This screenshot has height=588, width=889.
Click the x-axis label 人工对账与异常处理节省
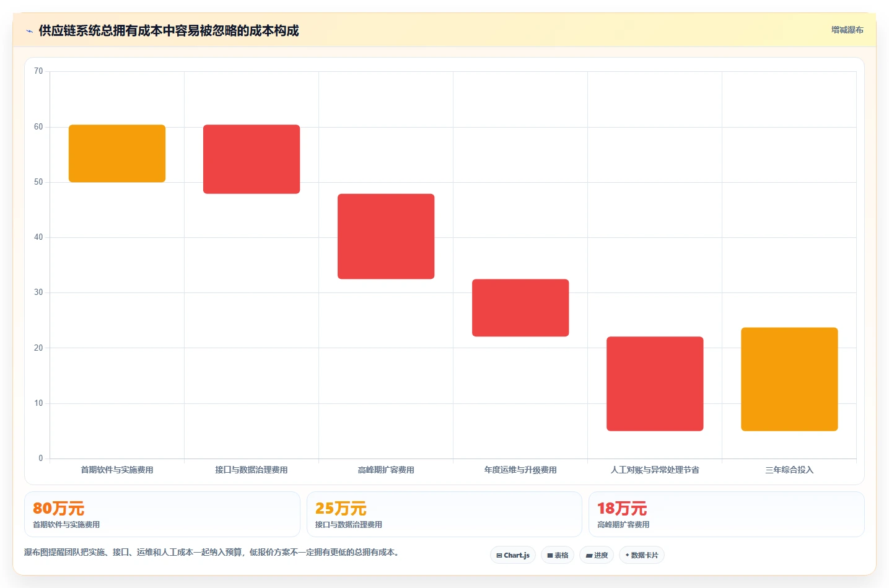click(655, 470)
